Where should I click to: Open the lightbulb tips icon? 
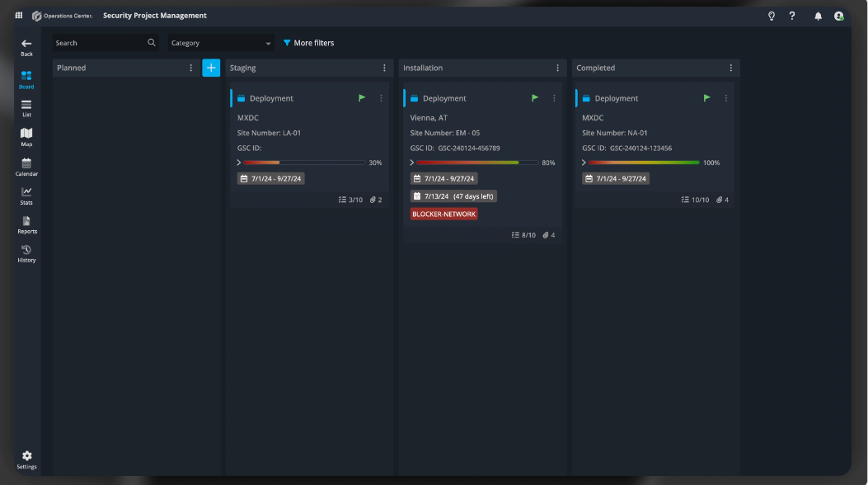tap(771, 16)
